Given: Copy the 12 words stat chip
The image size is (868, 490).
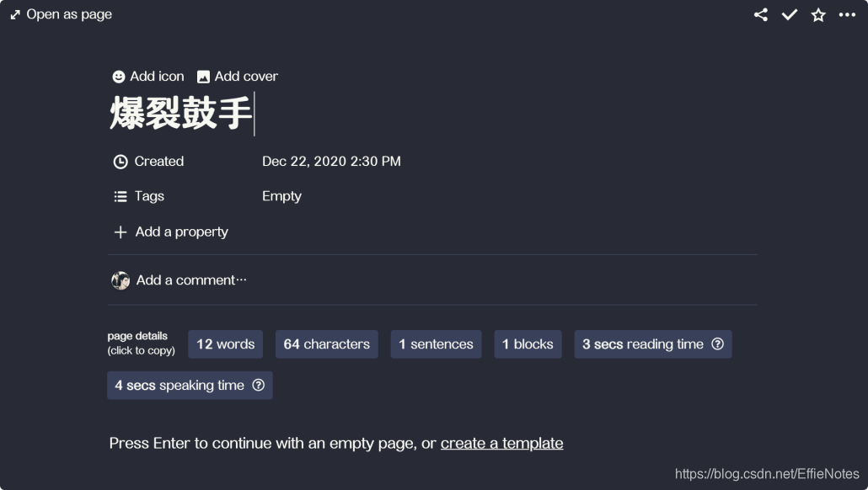Looking at the screenshot, I should [225, 344].
